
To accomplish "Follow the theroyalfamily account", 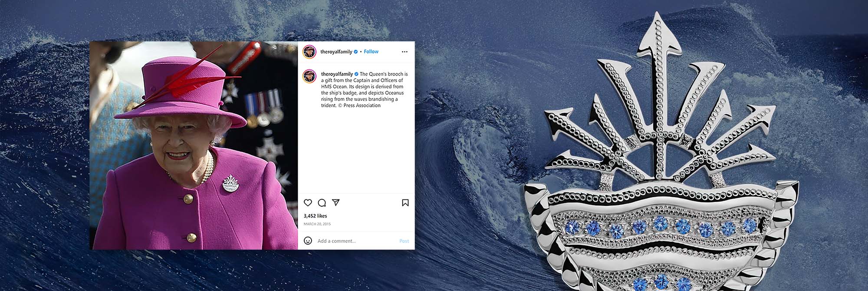I will point(371,52).
